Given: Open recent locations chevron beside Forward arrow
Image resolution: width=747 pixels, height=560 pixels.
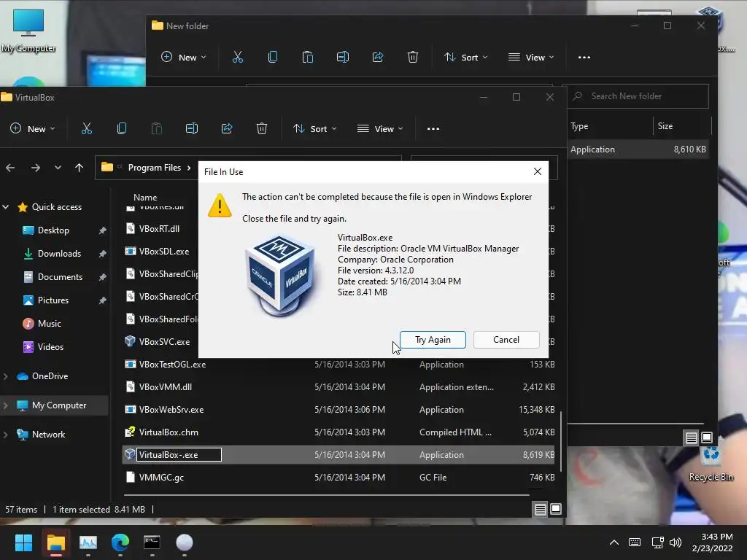Looking at the screenshot, I should tap(58, 168).
